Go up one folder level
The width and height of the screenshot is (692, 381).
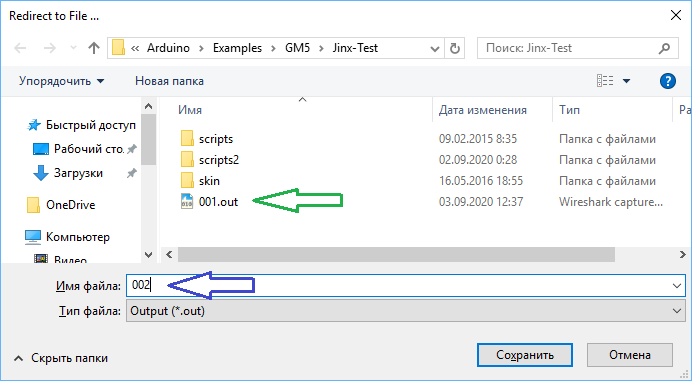pos(94,48)
